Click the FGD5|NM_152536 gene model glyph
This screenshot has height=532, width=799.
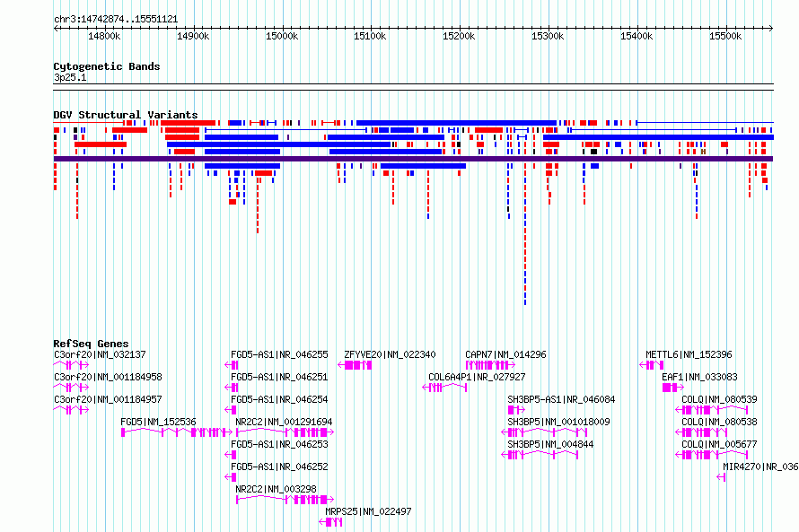tap(176, 432)
